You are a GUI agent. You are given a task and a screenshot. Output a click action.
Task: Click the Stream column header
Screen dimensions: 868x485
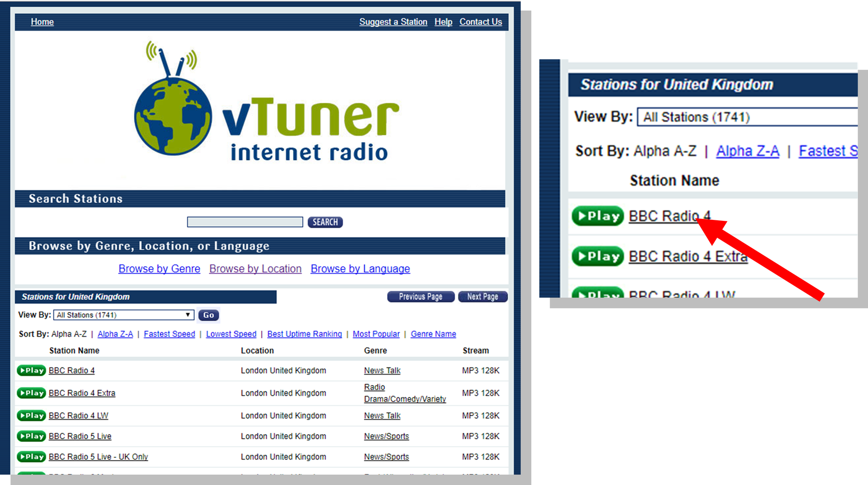(x=476, y=351)
